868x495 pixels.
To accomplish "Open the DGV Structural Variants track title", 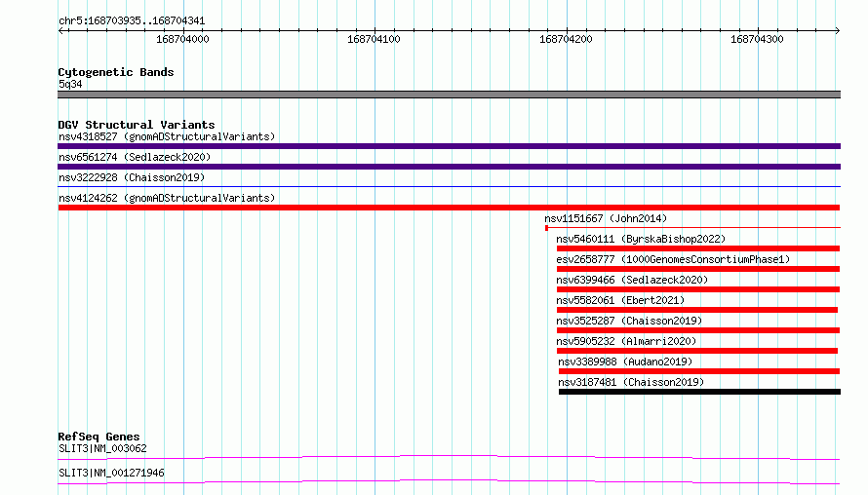I will click(137, 125).
